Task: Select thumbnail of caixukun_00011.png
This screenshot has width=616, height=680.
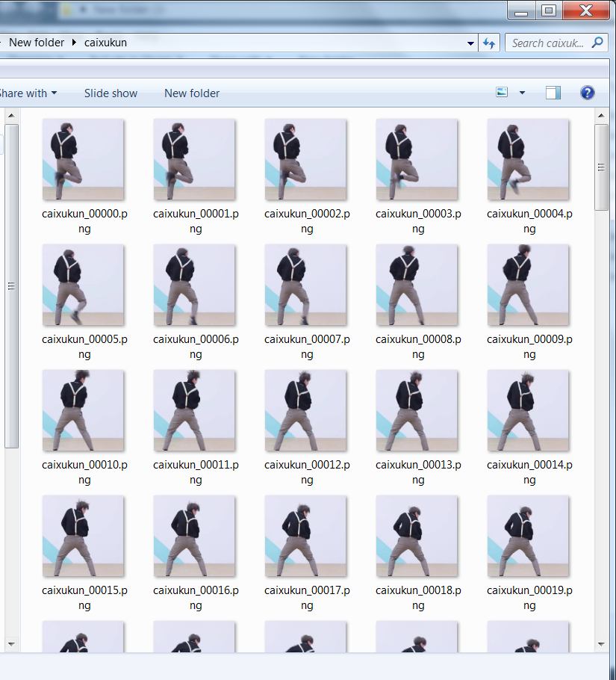Action: (194, 411)
